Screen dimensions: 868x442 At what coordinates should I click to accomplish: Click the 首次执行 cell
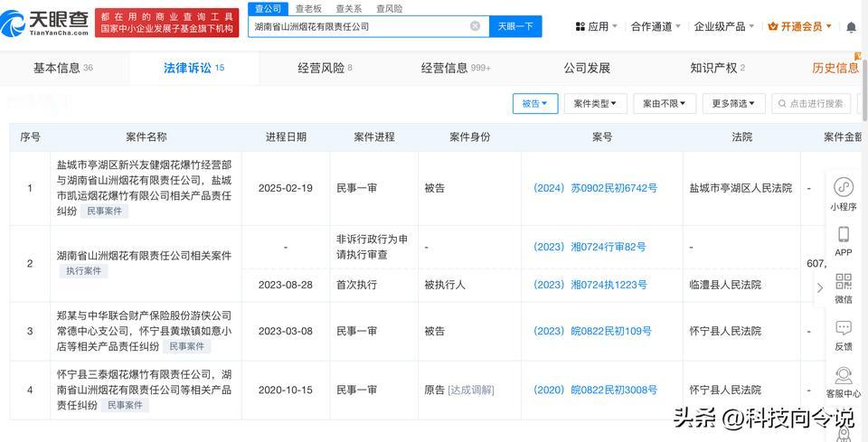coord(356,285)
